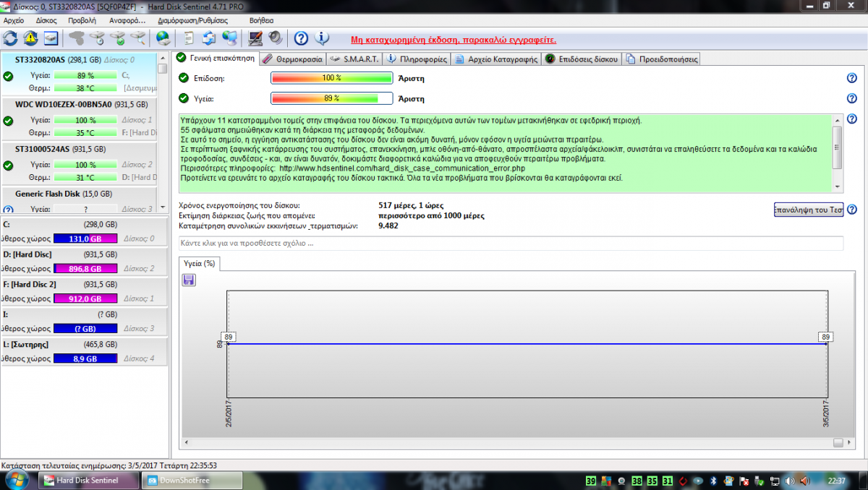Screen dimensions: 868x490
Task: Switch to the S.M.A.R.T. tab
Action: pyautogui.click(x=354, y=59)
